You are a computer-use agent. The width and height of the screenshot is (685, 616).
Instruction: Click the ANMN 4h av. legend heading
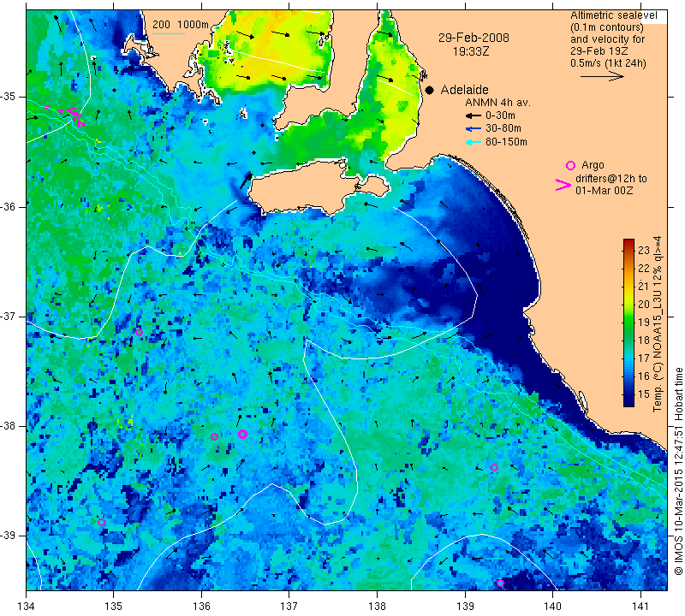497,103
